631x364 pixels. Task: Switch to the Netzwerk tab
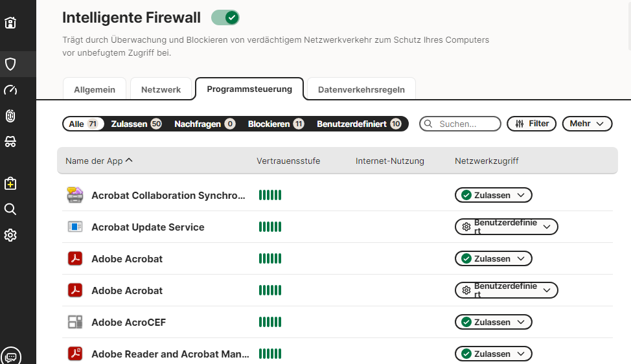161,89
